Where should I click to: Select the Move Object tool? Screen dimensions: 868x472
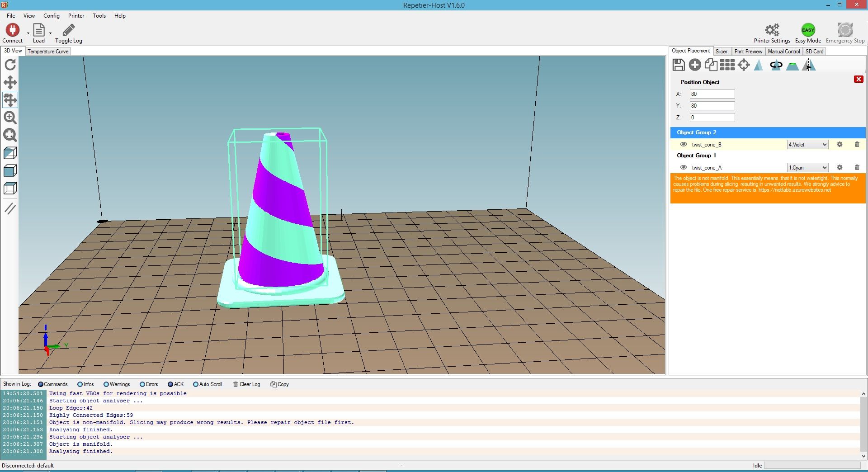(x=10, y=100)
